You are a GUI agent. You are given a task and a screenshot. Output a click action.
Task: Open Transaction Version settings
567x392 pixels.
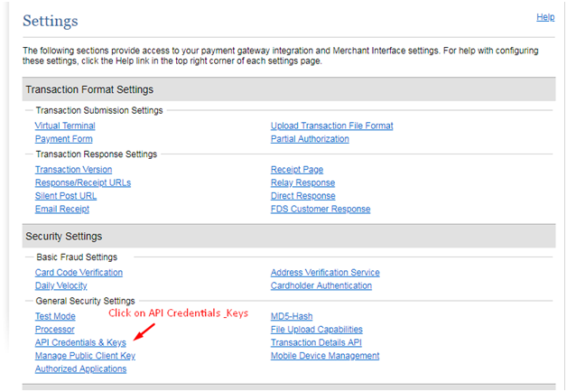(x=73, y=170)
